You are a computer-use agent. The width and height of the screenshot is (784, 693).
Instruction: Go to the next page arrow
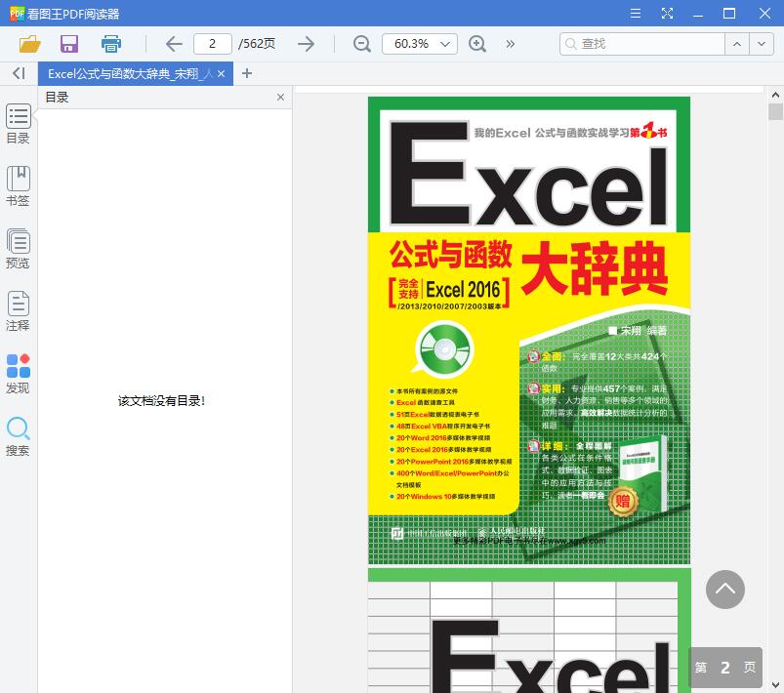(306, 44)
